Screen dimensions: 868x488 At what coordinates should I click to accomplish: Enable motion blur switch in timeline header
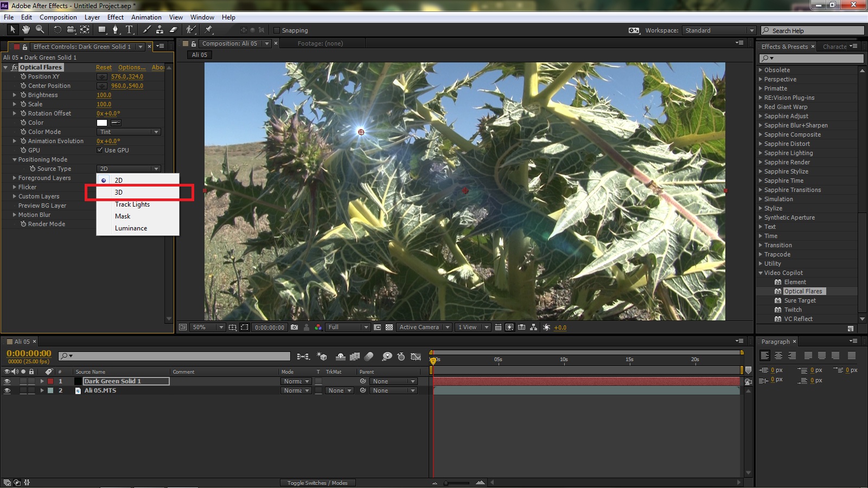[369, 356]
